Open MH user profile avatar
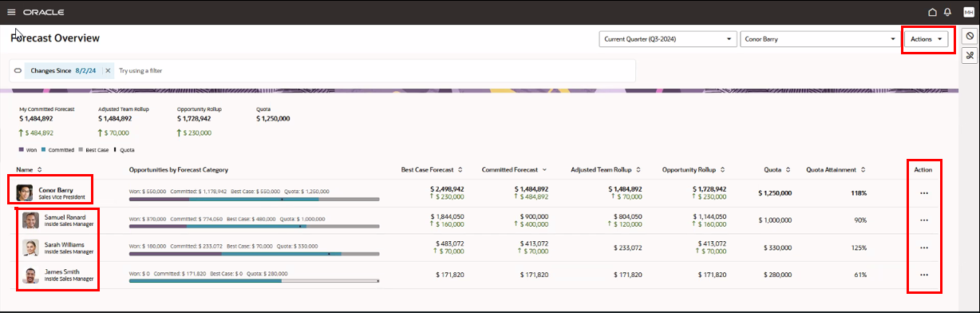This screenshot has height=313, width=980. coord(969,12)
